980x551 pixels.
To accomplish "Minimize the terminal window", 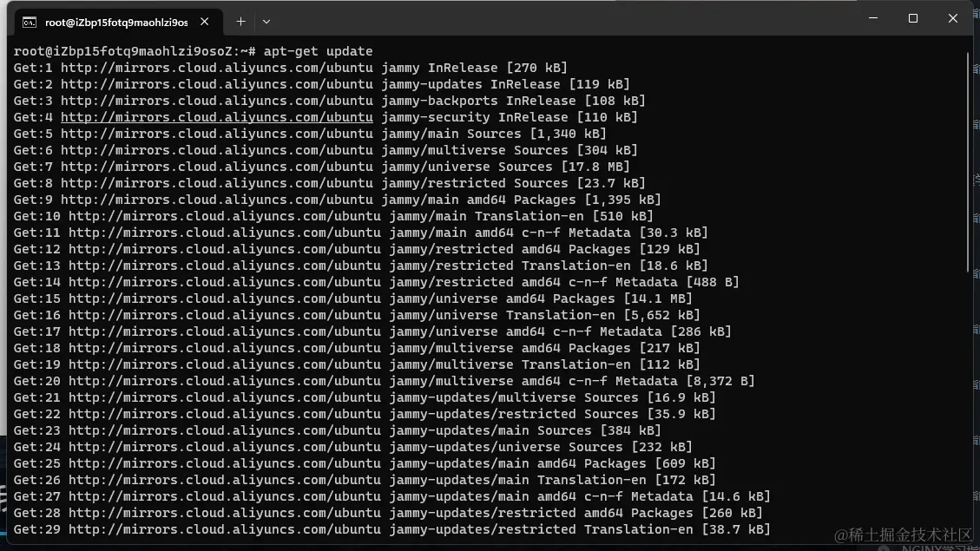I will (873, 18).
